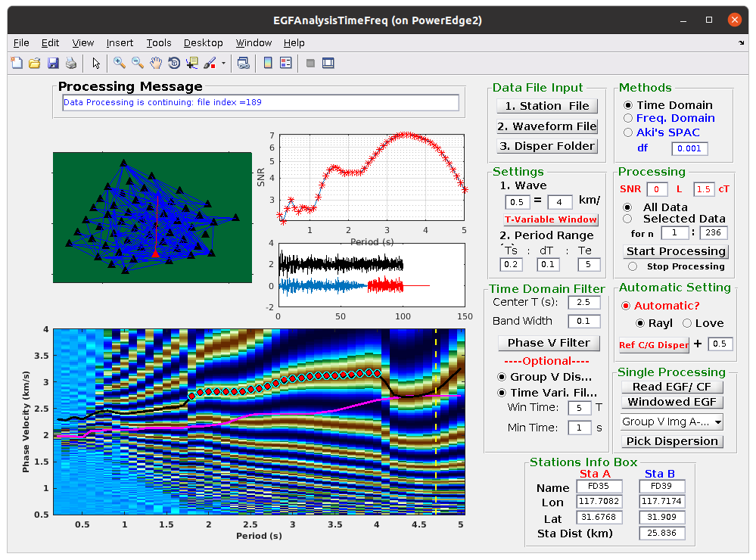
Task: Click the Insert Legend toolbar icon
Action: [x=286, y=63]
